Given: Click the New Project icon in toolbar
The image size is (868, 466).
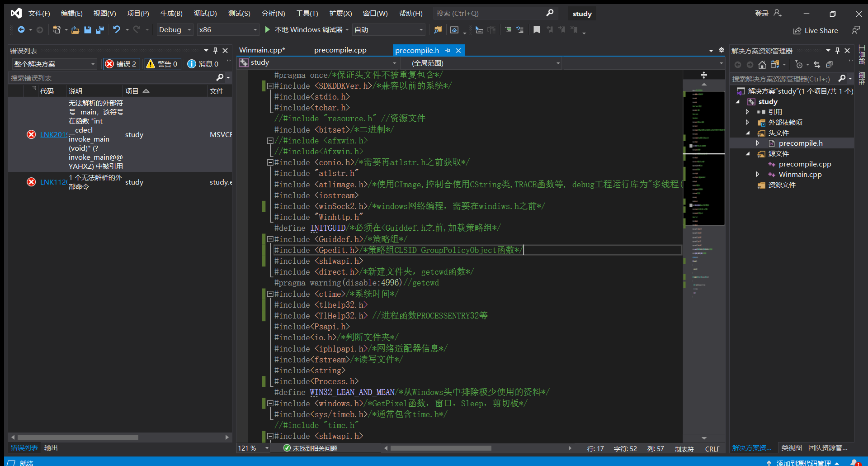Looking at the screenshot, I should pyautogui.click(x=57, y=29).
